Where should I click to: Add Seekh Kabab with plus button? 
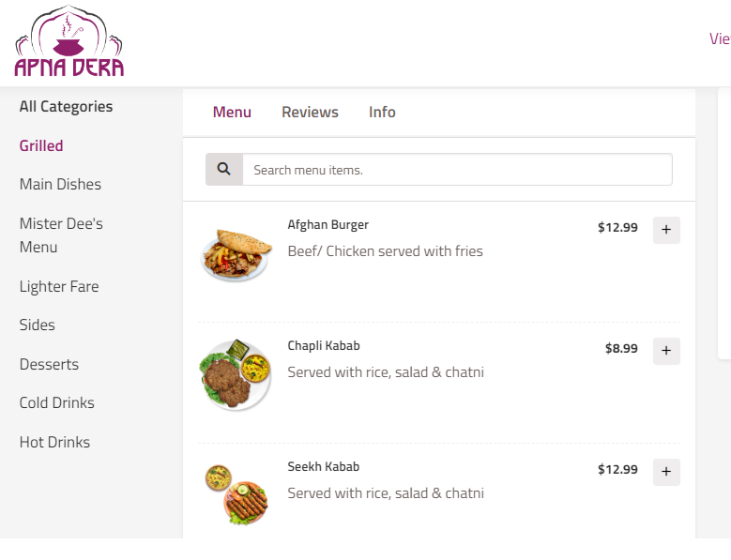pos(666,472)
